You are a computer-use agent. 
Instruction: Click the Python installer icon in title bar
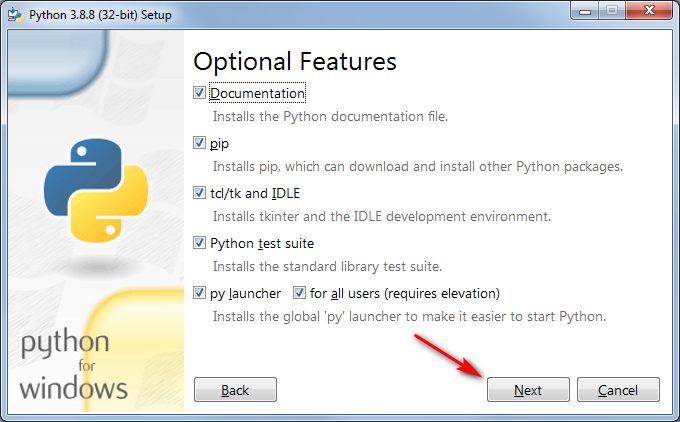click(15, 12)
